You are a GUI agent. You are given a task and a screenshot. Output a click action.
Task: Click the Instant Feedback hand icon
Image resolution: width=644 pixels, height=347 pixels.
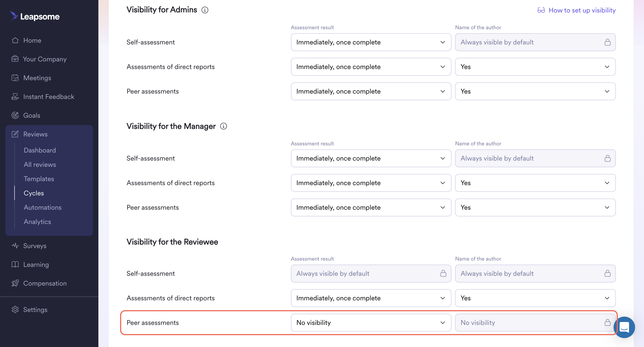pyautogui.click(x=15, y=96)
